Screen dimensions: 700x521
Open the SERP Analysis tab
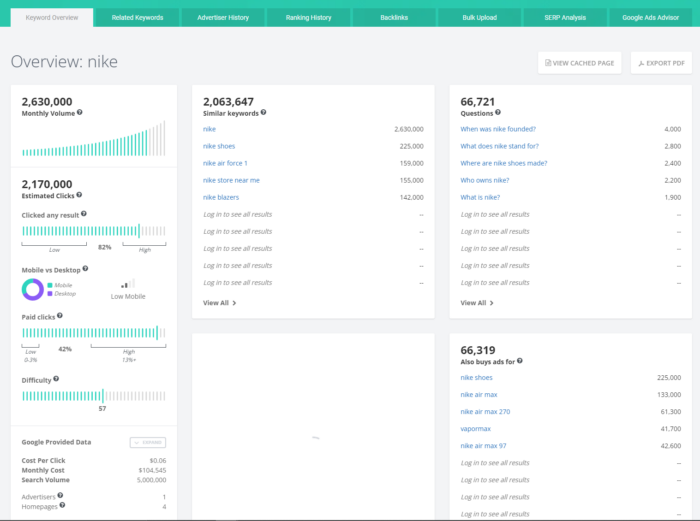click(565, 18)
